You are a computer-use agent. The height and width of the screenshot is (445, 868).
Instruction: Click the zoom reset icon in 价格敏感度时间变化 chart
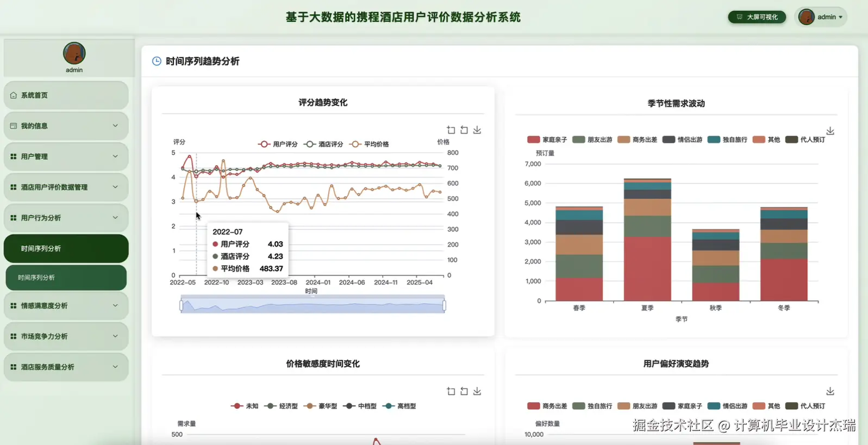(464, 391)
